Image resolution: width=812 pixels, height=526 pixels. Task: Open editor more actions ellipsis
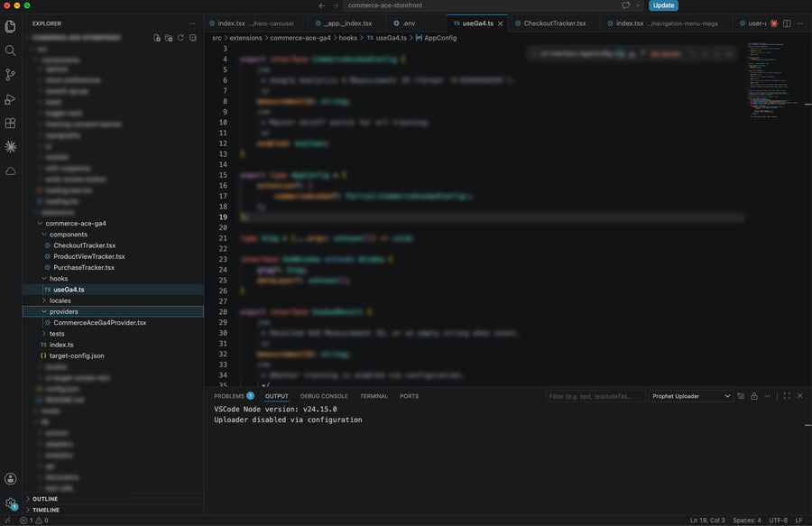(800, 23)
